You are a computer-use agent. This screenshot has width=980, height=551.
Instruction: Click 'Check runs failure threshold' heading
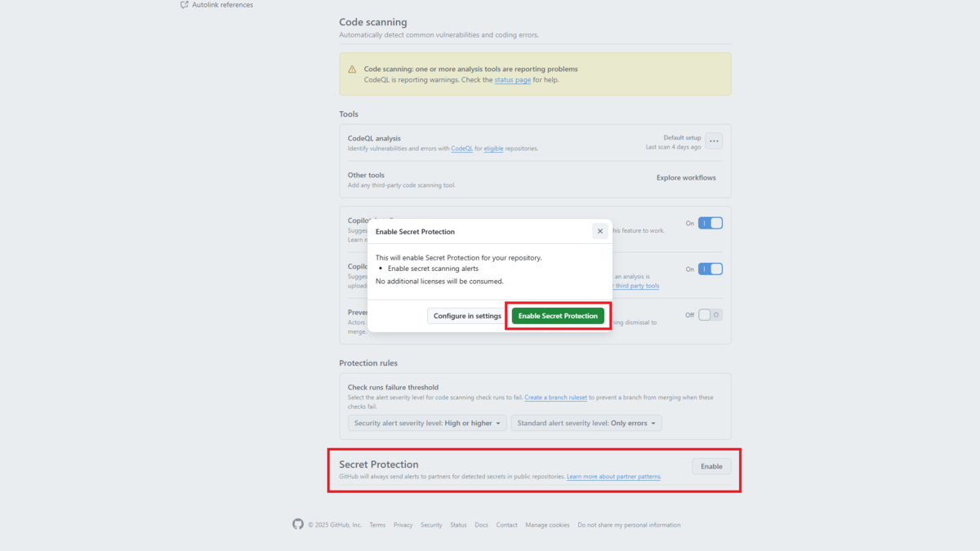pos(393,387)
